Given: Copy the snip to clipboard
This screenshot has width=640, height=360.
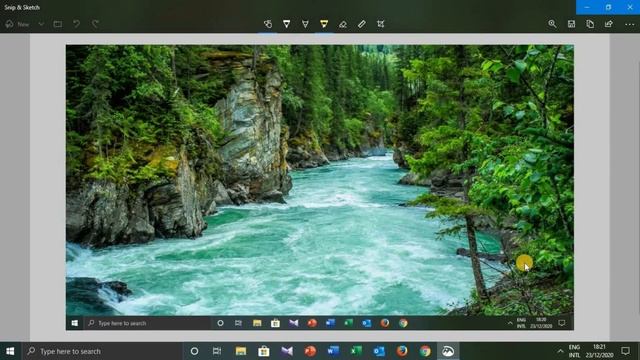Looking at the screenshot, I should pos(590,24).
